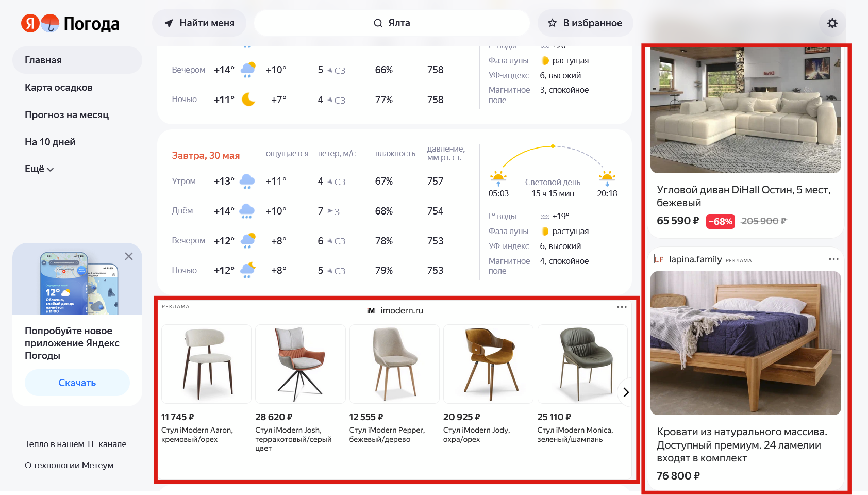Open the О технологии Метеум link
The height and width of the screenshot is (495, 868).
click(69, 465)
